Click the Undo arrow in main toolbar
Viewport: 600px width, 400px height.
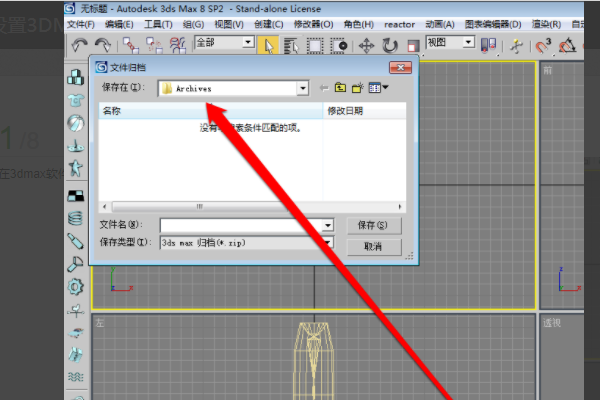point(80,46)
